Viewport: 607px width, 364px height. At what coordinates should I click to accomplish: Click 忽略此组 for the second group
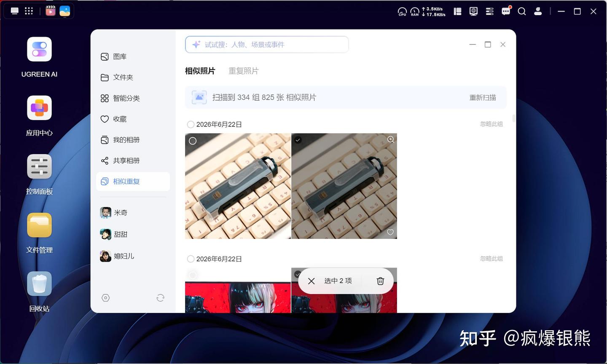coord(492,258)
